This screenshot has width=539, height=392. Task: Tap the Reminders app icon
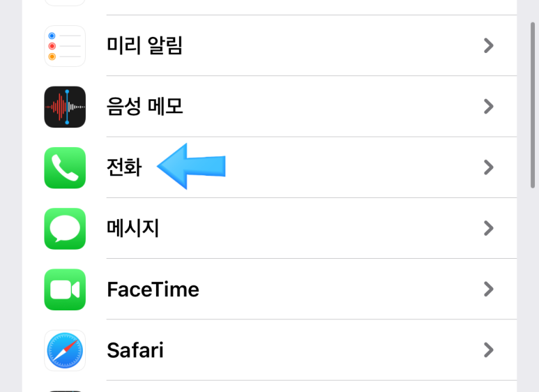(65, 46)
